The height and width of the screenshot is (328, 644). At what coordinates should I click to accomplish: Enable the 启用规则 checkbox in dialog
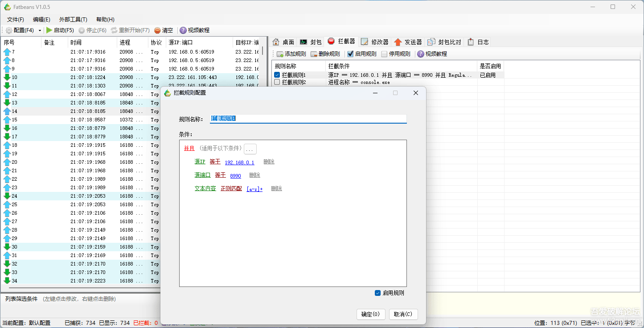point(377,293)
